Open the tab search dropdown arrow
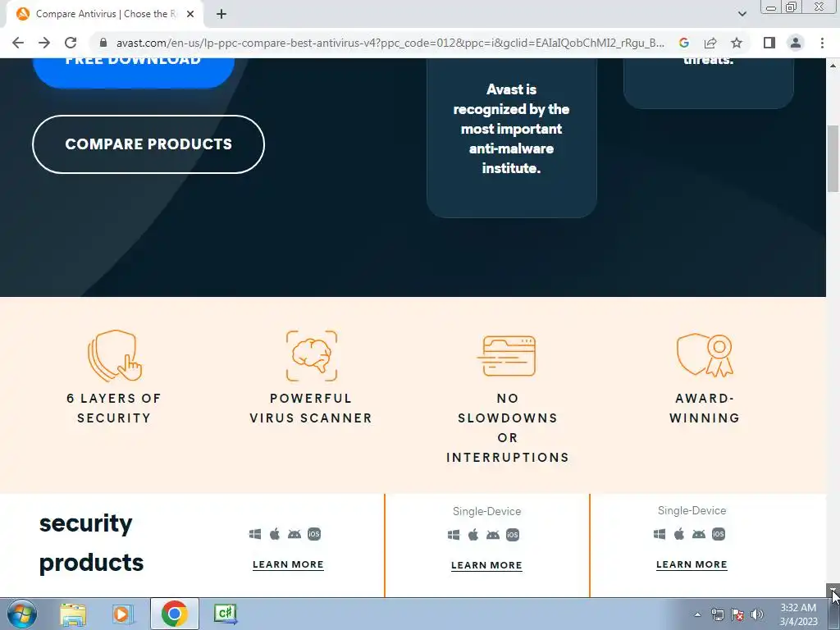This screenshot has width=840, height=630. pyautogui.click(x=742, y=14)
